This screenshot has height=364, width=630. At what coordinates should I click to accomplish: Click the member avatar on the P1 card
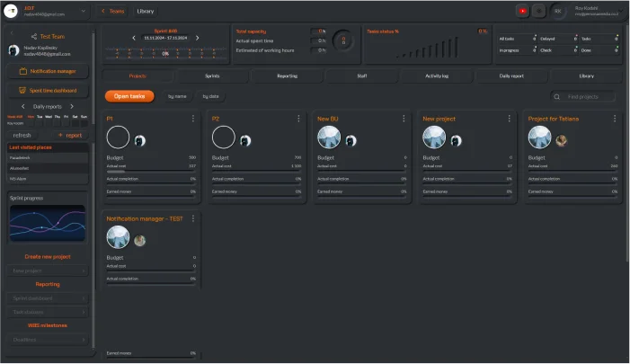[140, 140]
